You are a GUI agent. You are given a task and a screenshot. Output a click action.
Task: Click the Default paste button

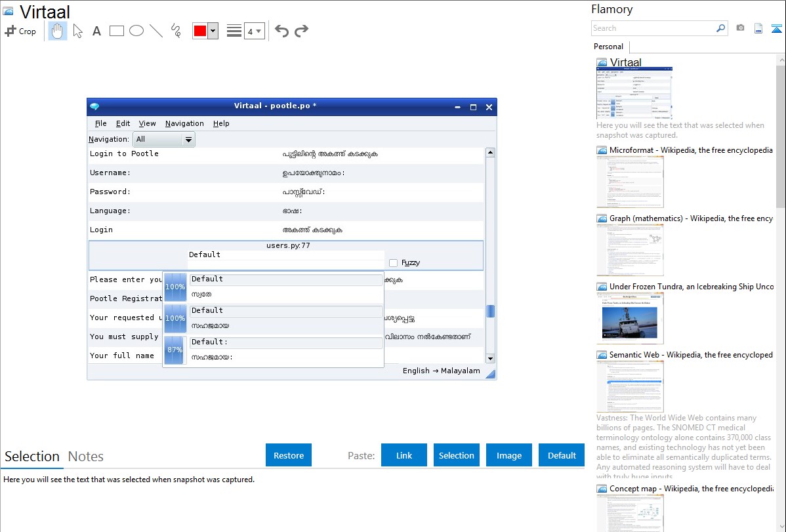point(562,455)
